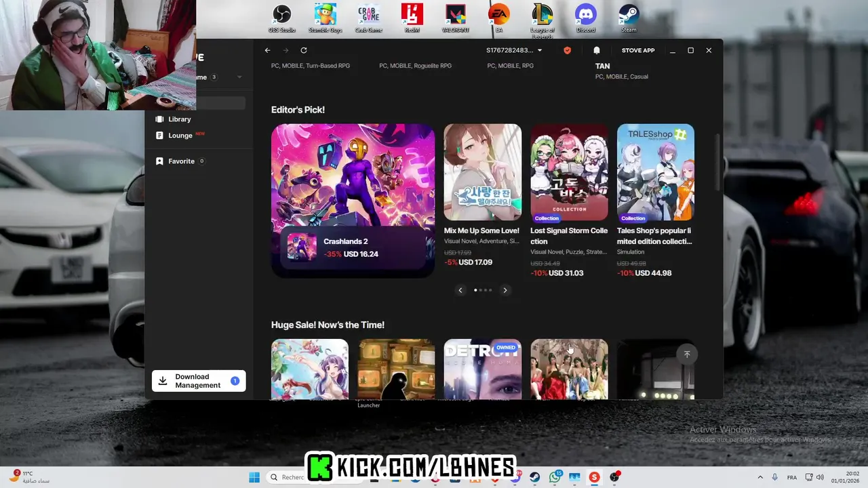Open the Crashlands 2 price card
868x488 pixels.
tap(353, 247)
